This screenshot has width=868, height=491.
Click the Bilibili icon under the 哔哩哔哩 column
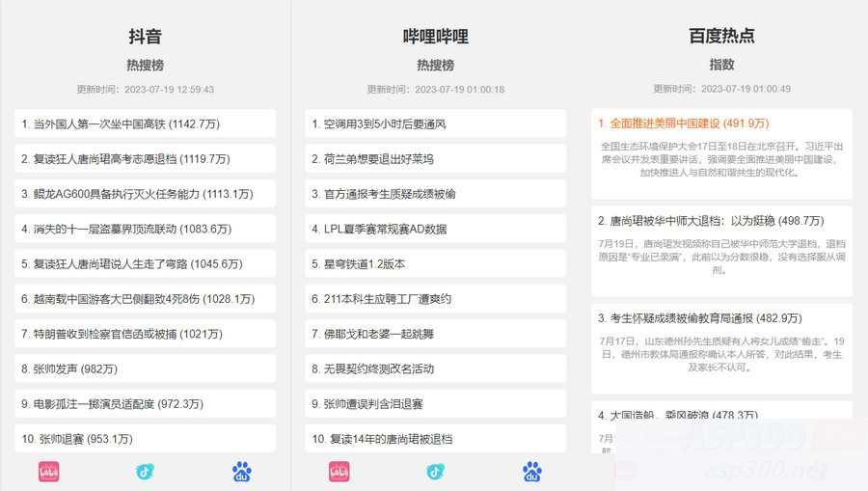[x=339, y=472]
